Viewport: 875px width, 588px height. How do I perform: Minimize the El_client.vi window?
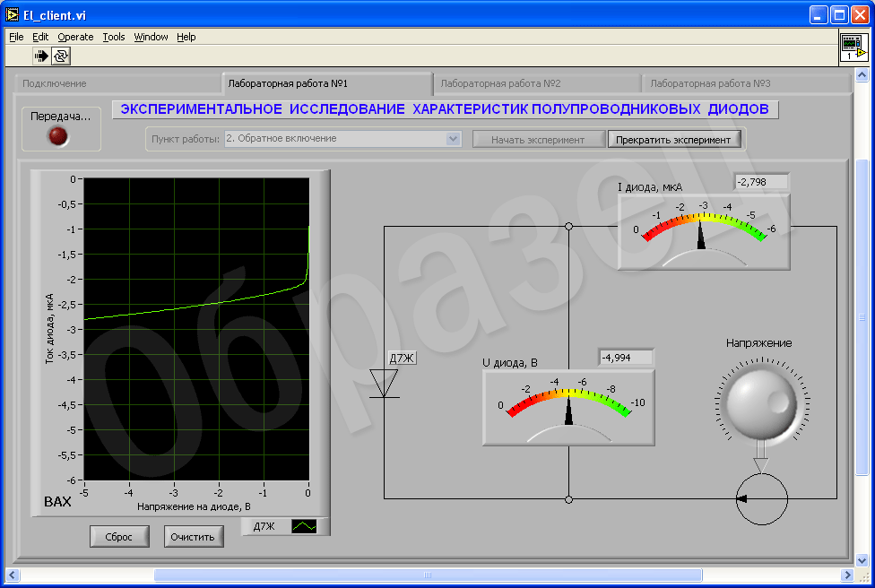[x=819, y=15]
